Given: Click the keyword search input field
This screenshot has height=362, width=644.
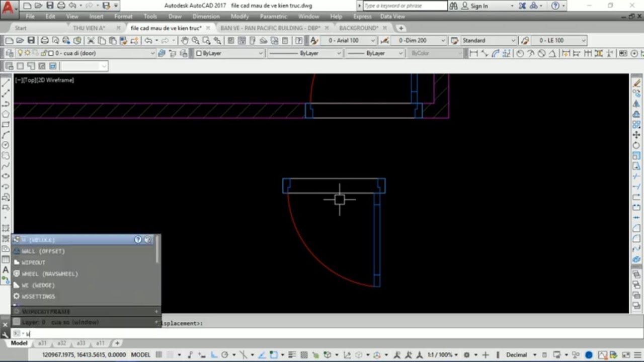Looking at the screenshot, I should coord(405,6).
